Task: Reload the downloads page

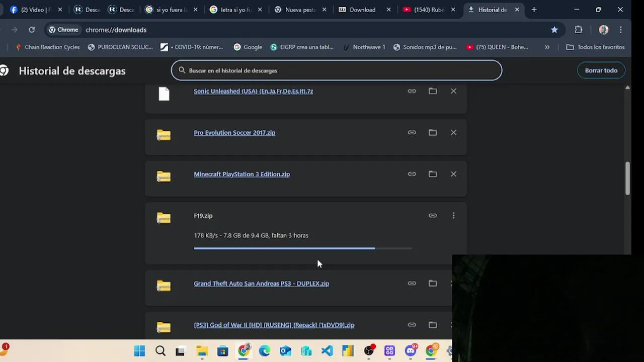Action: [32, 30]
